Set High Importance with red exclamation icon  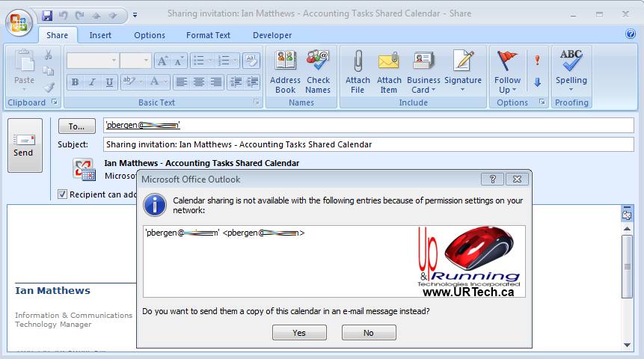pos(536,61)
